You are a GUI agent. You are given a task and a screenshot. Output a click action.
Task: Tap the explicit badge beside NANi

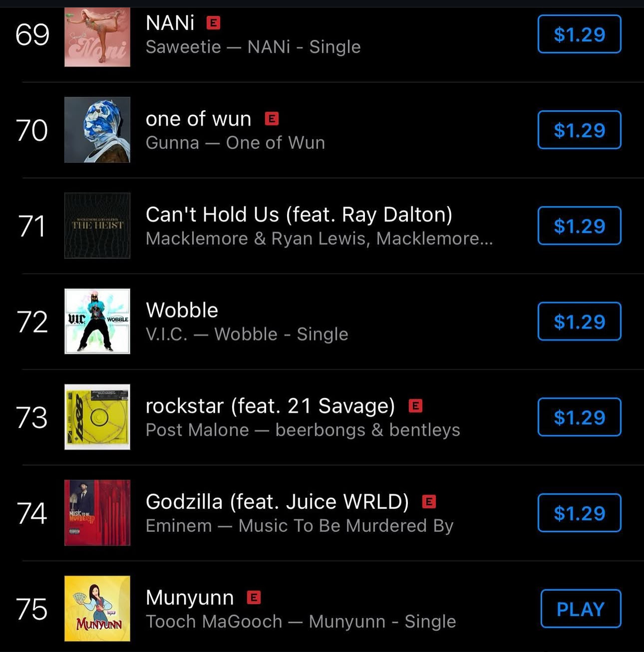coord(214,23)
